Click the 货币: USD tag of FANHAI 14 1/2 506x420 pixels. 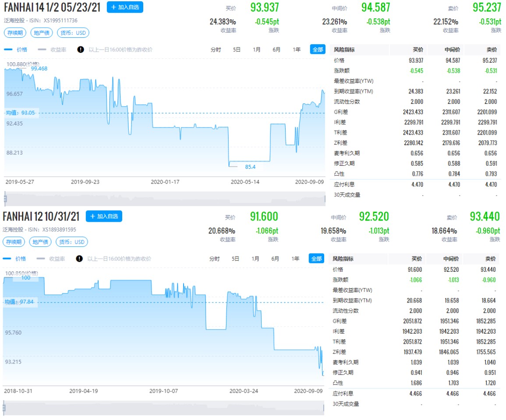(73, 32)
